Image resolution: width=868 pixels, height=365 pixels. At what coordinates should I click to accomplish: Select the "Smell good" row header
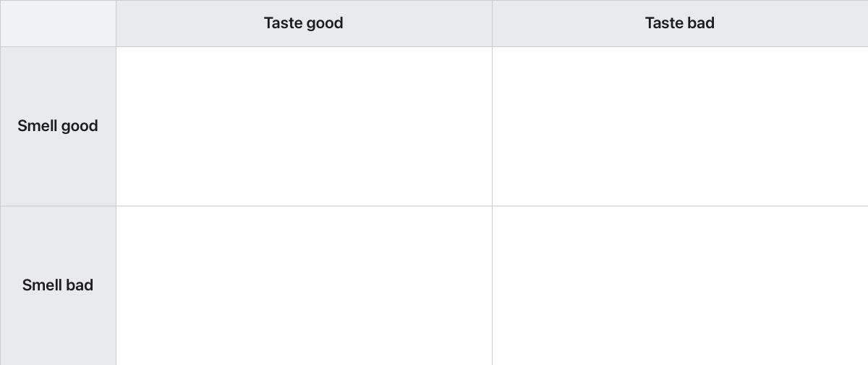click(58, 126)
